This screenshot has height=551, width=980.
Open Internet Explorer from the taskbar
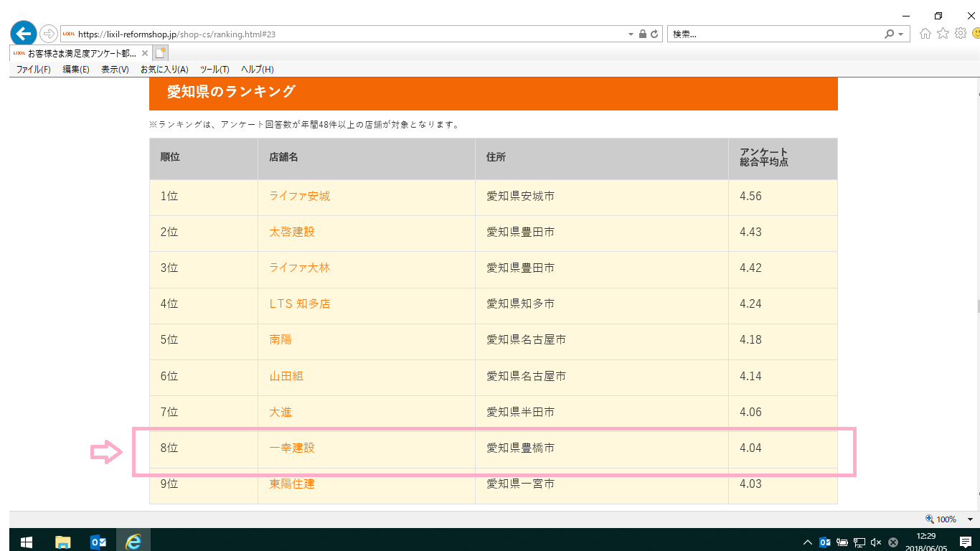click(133, 542)
